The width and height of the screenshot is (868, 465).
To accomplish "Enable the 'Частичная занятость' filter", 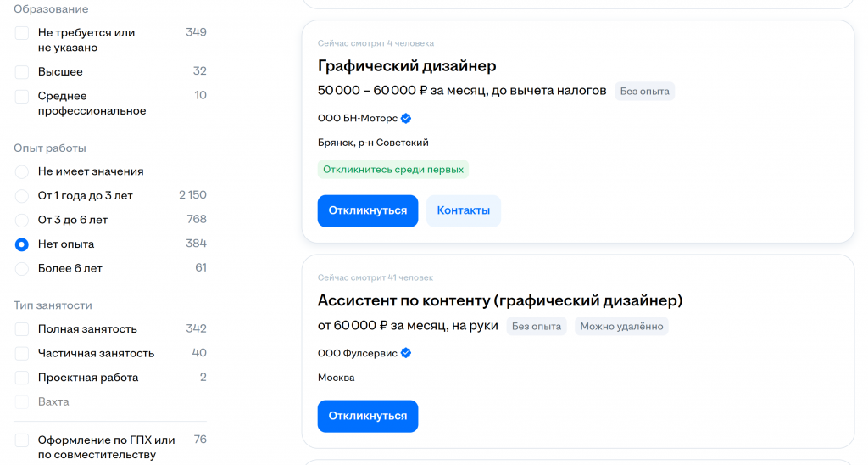I will 21,354.
